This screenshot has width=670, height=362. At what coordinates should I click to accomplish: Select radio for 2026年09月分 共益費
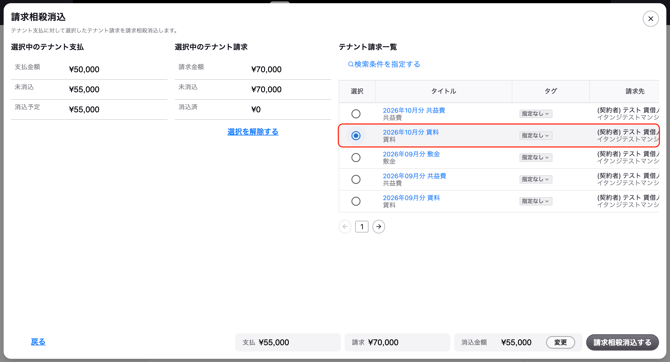click(x=356, y=180)
